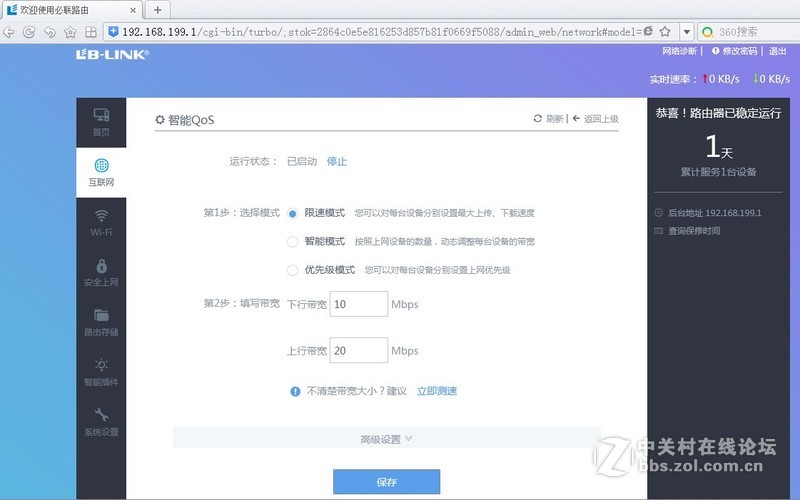Click 返回上级 to go back

(x=595, y=119)
